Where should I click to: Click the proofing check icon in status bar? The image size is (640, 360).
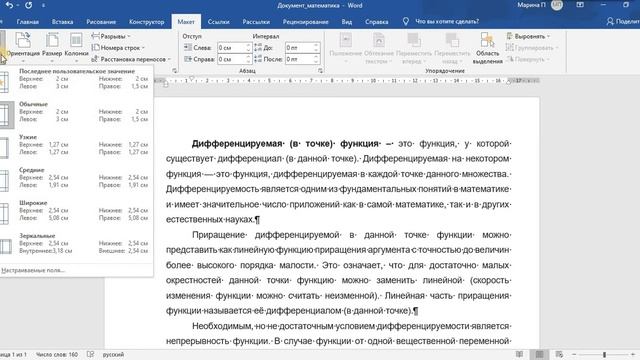pyautogui.click(x=91, y=354)
